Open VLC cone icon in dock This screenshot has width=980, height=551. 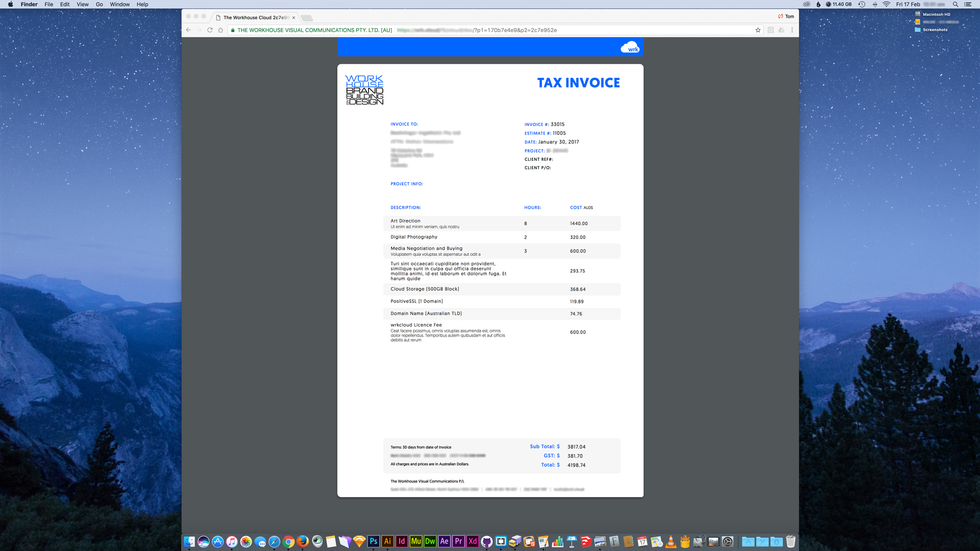coord(671,541)
